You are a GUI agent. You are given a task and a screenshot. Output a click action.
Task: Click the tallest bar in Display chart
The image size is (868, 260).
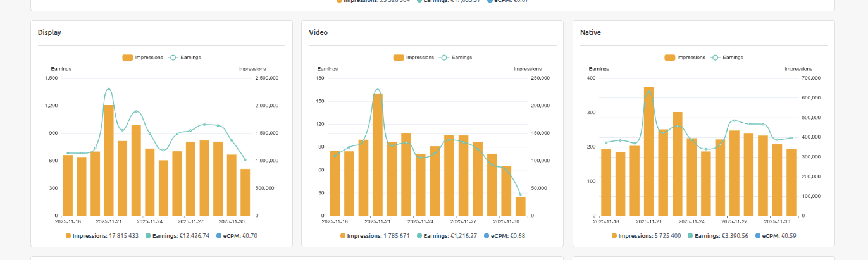pyautogui.click(x=109, y=160)
